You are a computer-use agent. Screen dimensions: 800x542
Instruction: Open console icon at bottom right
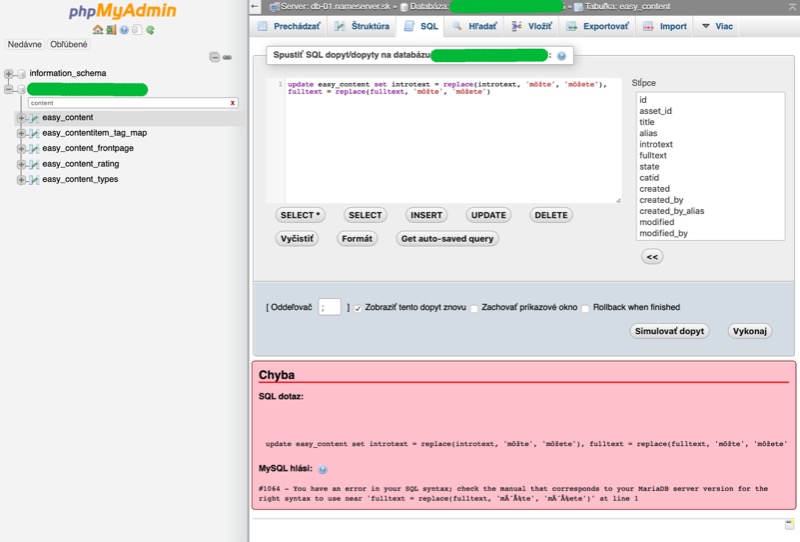point(789,524)
